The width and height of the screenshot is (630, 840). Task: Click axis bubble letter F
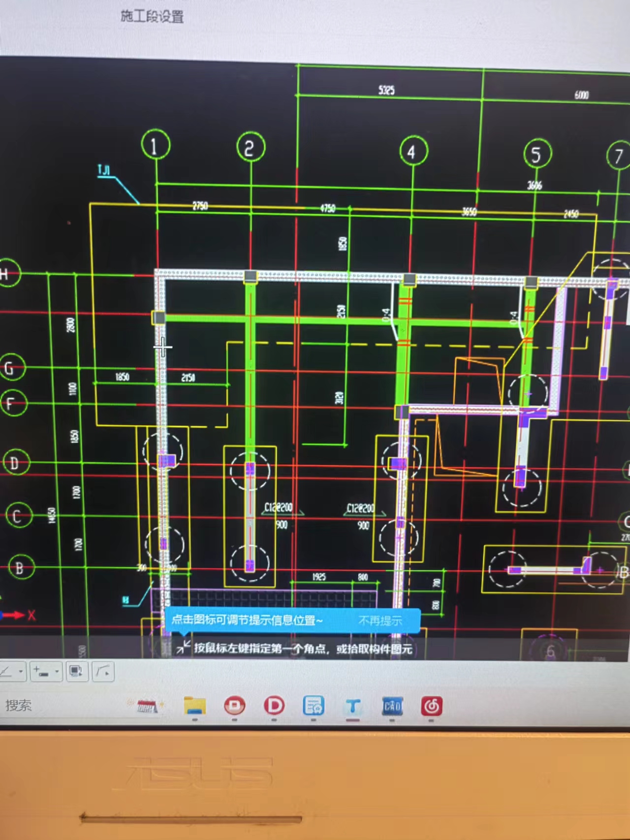(13, 403)
